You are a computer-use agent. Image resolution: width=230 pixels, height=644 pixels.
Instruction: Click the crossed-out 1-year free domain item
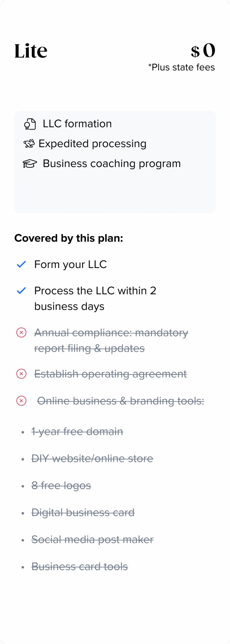[77, 432]
